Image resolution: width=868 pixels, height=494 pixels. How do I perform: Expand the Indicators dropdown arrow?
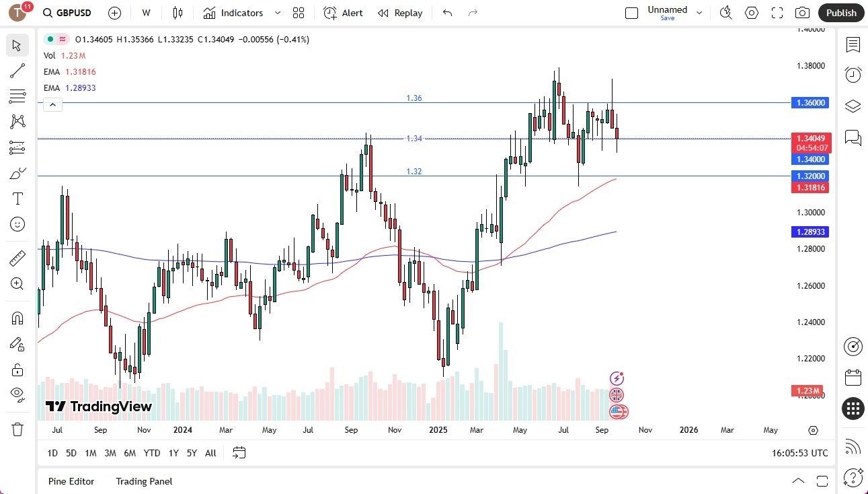pyautogui.click(x=277, y=13)
